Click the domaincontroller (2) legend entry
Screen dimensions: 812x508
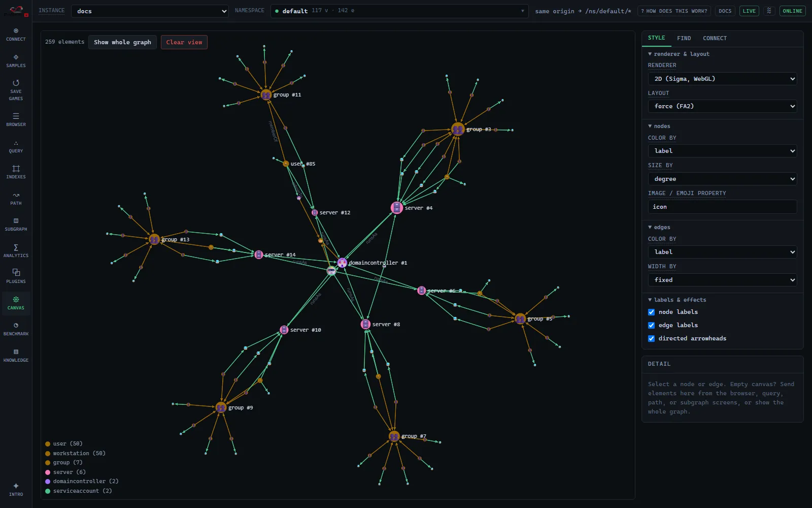(x=82, y=482)
